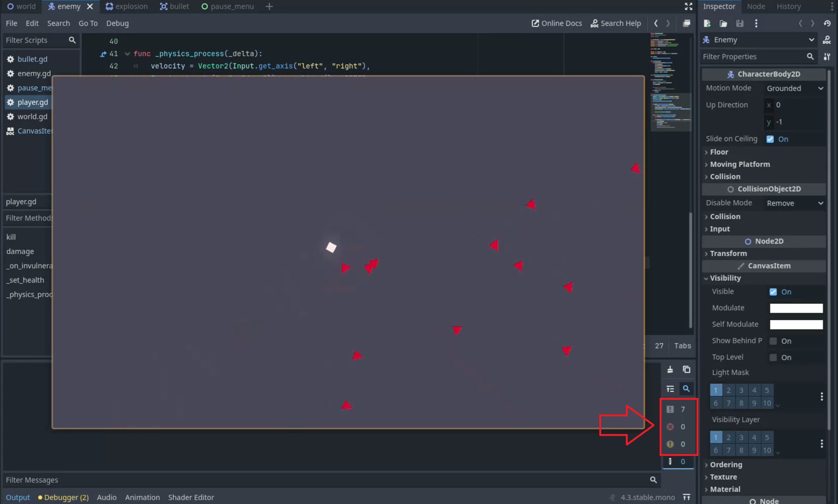Viewport: 838px width, 504px height.
Task: Toggle error messages filter button
Action: coord(678,427)
